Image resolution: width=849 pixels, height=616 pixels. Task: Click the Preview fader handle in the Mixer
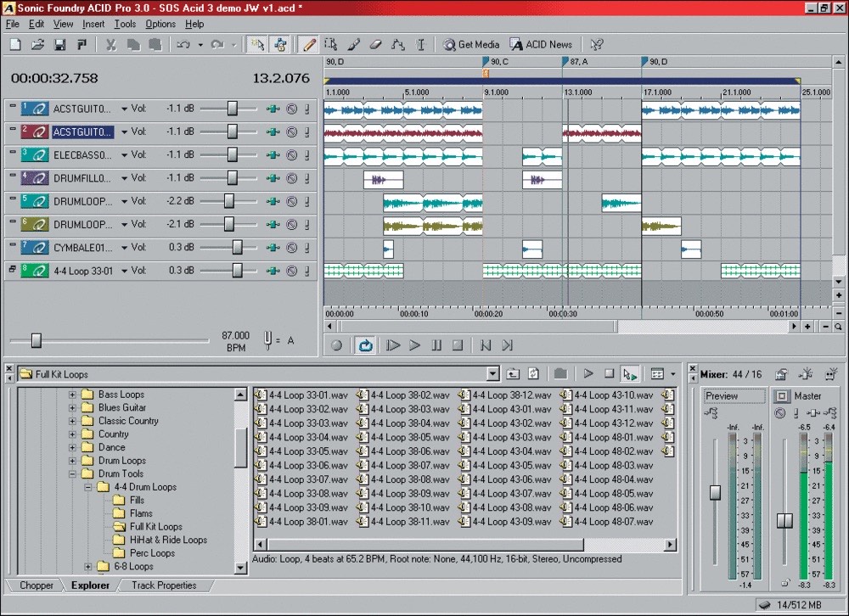(x=715, y=493)
